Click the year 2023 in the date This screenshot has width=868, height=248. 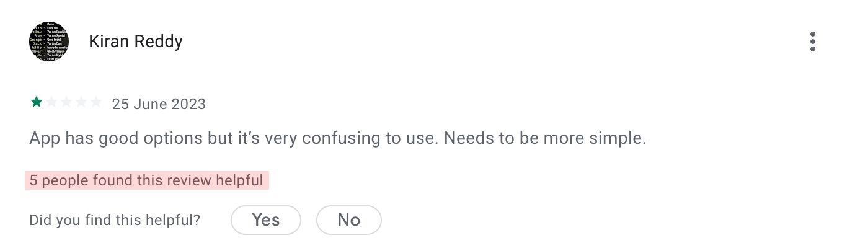tap(188, 104)
